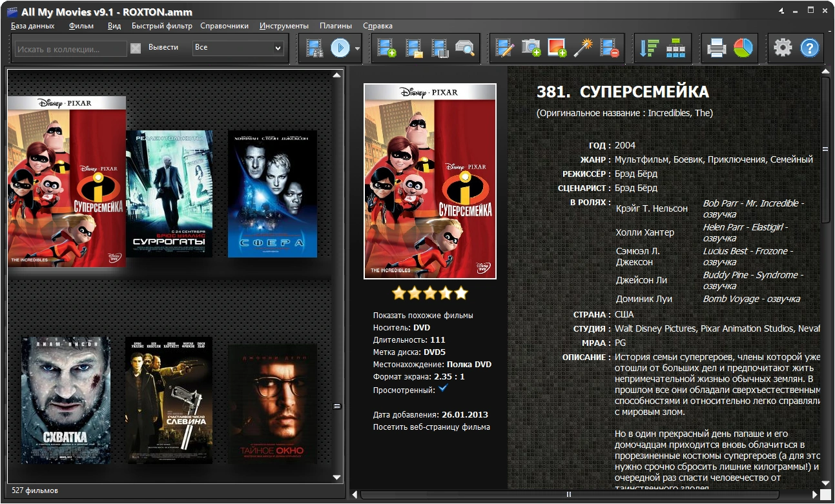
Task: Click details pane scroll down arrow
Action: (x=825, y=482)
